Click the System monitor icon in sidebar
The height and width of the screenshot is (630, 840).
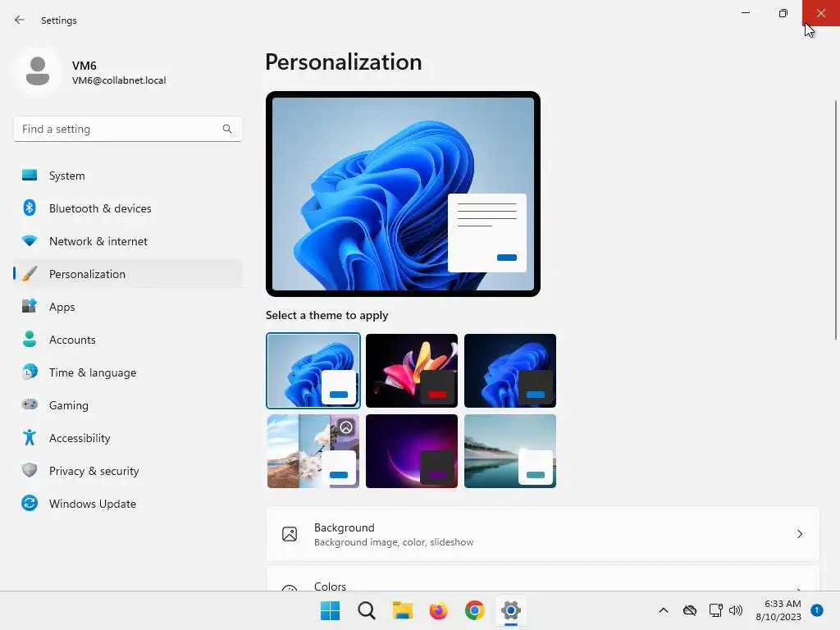[x=30, y=176]
